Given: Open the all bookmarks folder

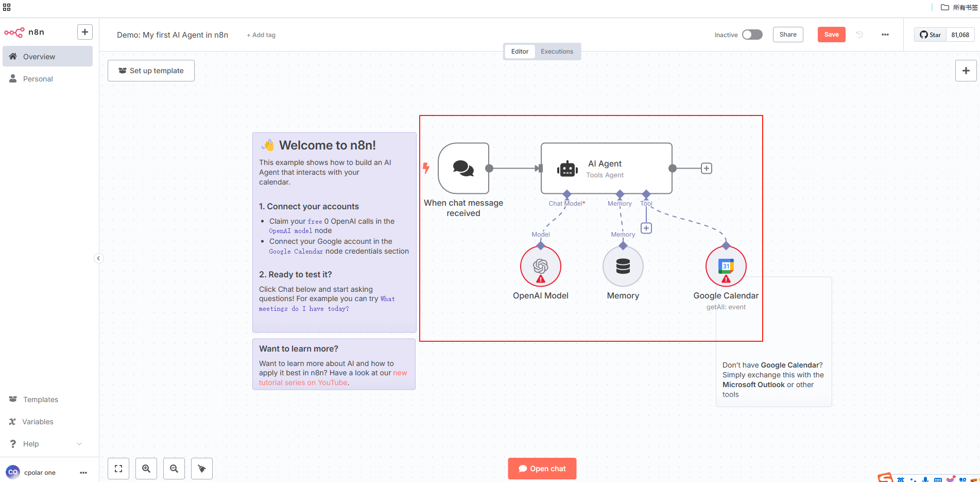Looking at the screenshot, I should (x=959, y=7).
